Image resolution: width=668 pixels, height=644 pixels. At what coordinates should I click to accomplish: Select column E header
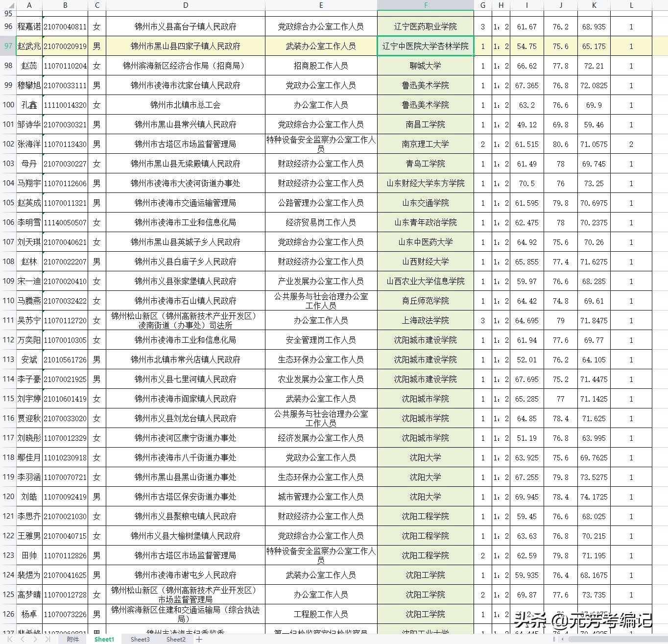coord(321,5)
